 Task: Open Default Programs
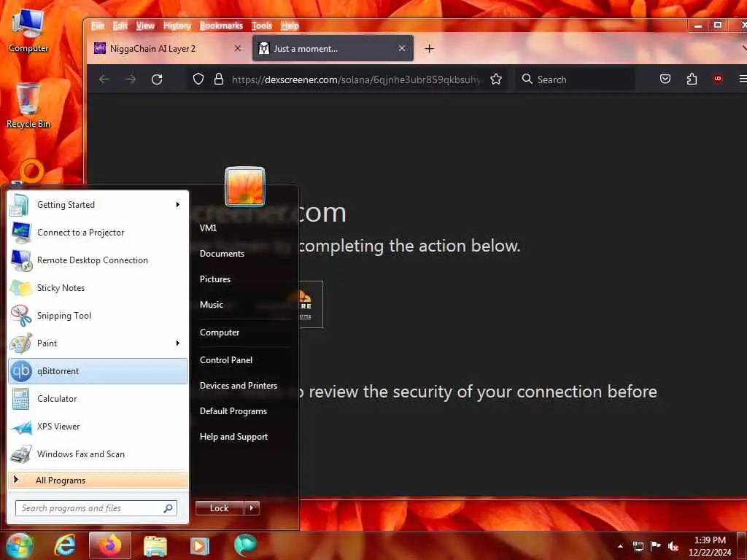(233, 411)
